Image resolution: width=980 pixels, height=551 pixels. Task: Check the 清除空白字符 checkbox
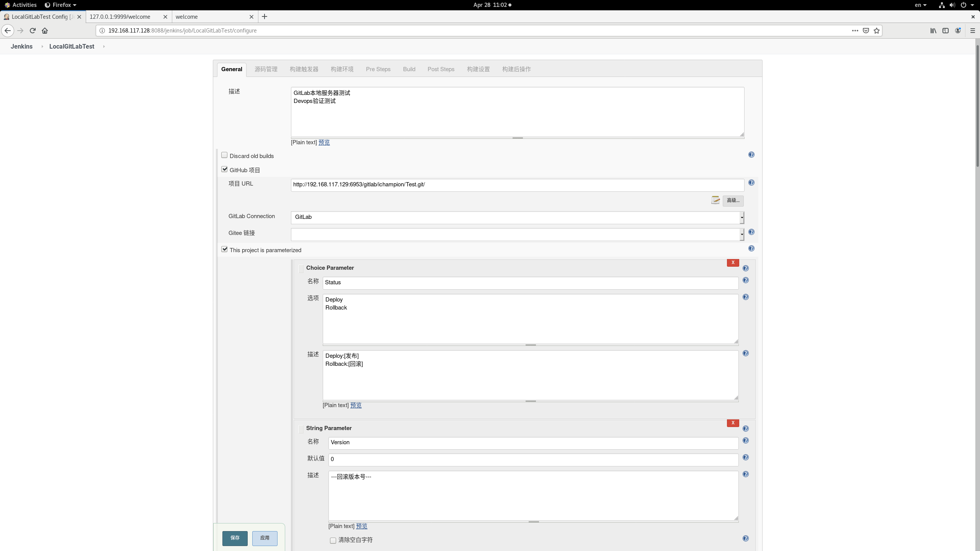332,540
